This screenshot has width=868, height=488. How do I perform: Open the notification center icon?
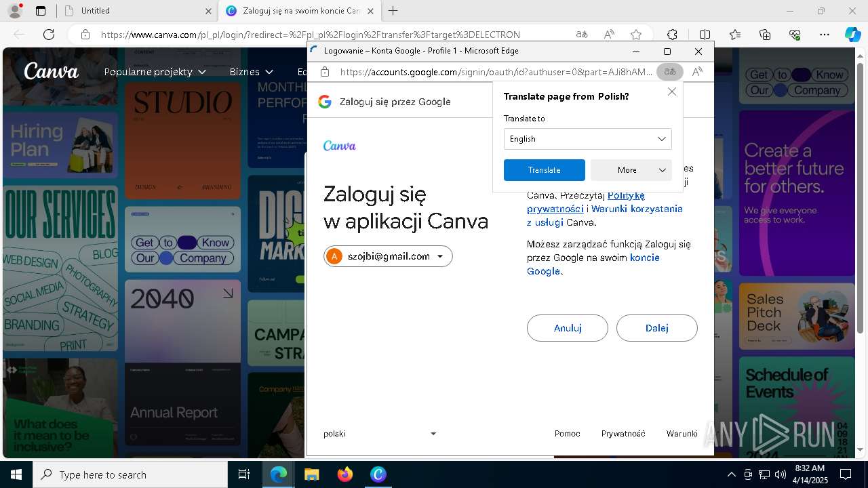click(x=846, y=474)
